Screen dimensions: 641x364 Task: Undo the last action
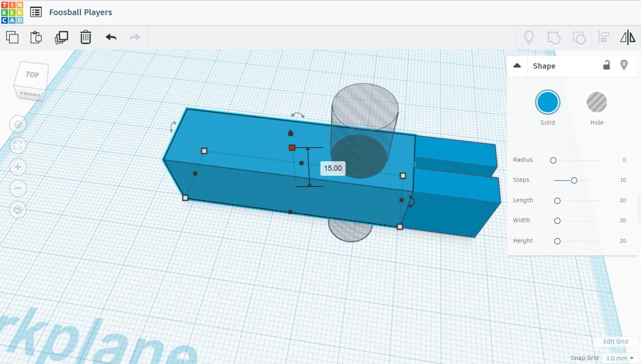(x=111, y=37)
